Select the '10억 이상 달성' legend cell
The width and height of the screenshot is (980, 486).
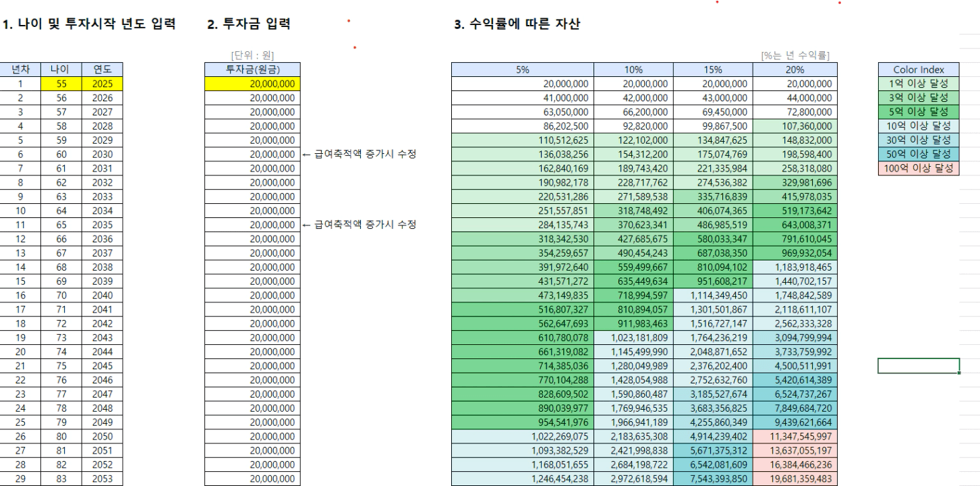918,127
